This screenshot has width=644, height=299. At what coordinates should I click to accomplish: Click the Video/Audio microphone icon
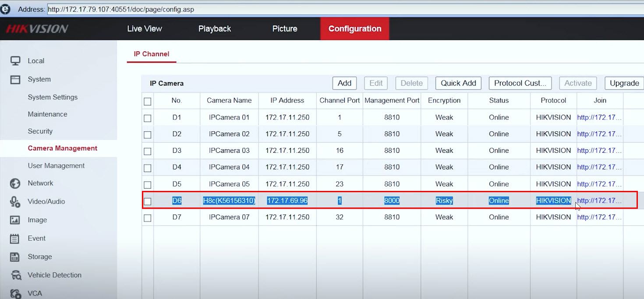(x=15, y=202)
